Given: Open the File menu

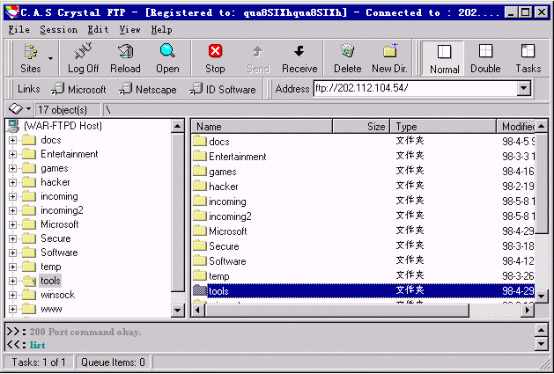Looking at the screenshot, I should coord(19,30).
